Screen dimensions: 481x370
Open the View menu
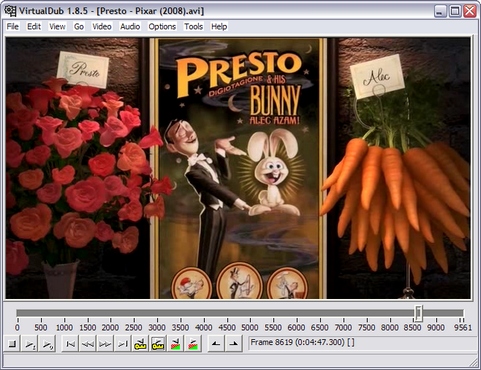coord(57,26)
